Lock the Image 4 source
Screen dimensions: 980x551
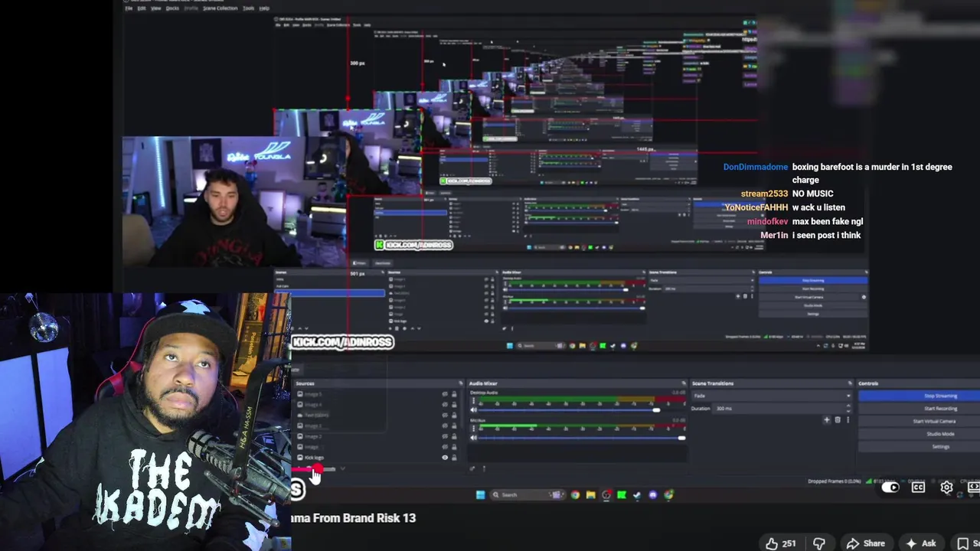click(x=454, y=405)
